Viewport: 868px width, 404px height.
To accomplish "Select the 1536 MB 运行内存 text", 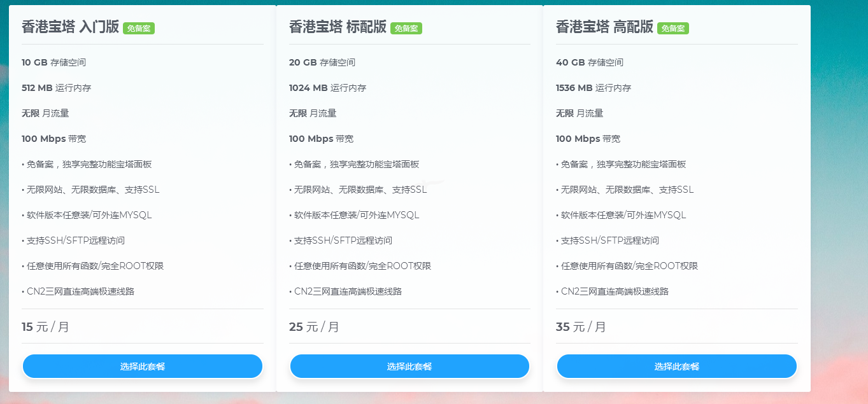I will click(x=594, y=88).
